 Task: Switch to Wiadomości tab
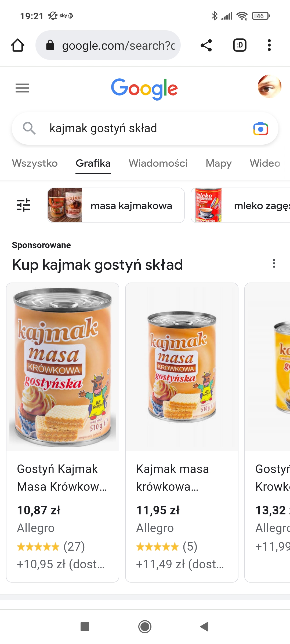tap(158, 163)
